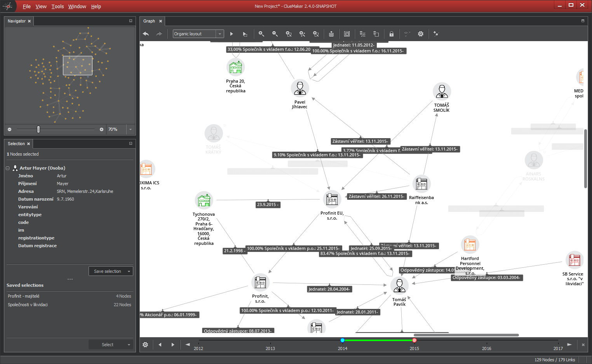This screenshot has width=592, height=364.
Task: Run the layout with the play icon
Action: pyautogui.click(x=232, y=34)
